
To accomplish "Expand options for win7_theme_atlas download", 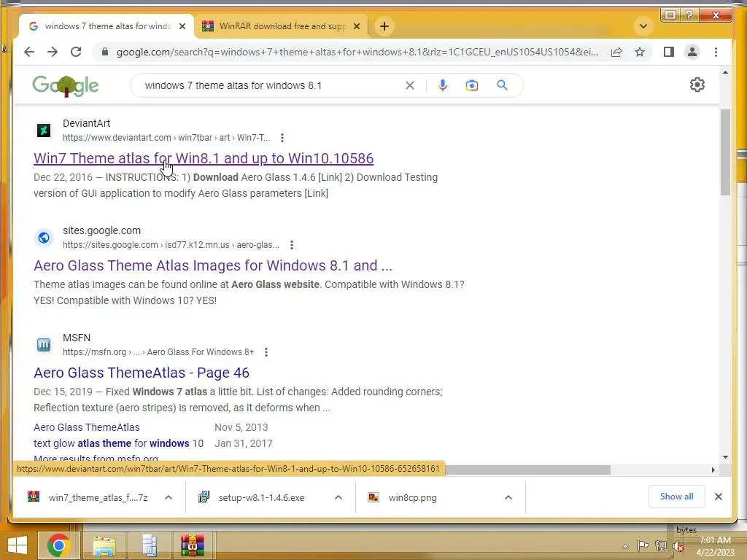I will pyautogui.click(x=169, y=497).
